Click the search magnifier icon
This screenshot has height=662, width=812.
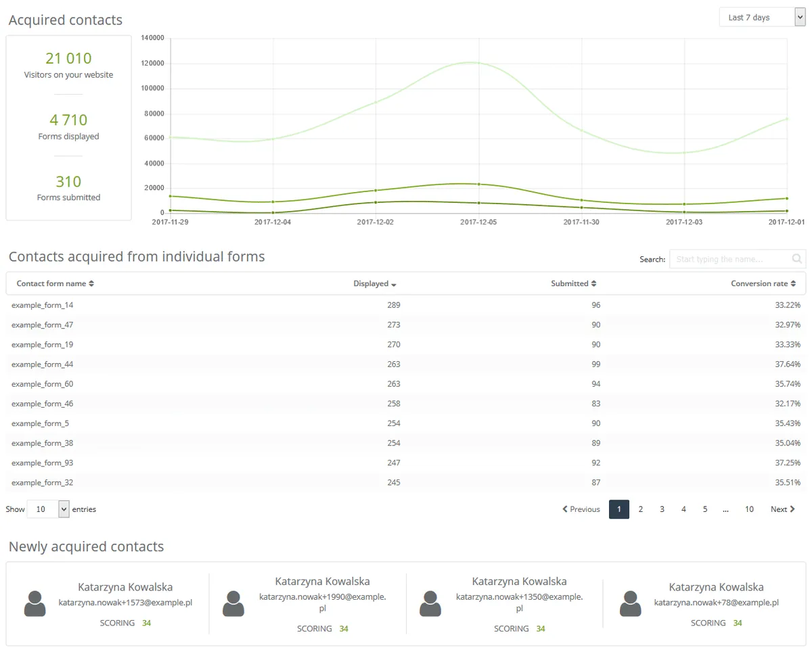(x=796, y=259)
